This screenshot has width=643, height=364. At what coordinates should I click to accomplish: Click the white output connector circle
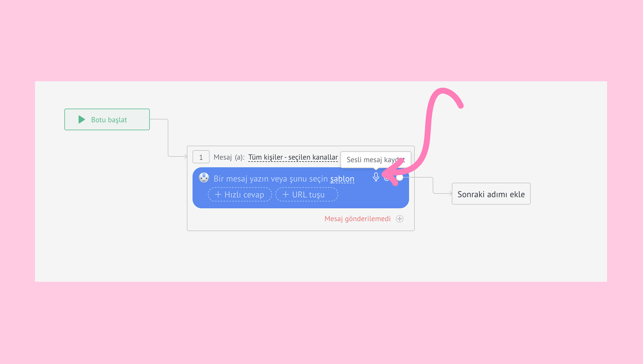click(x=400, y=177)
